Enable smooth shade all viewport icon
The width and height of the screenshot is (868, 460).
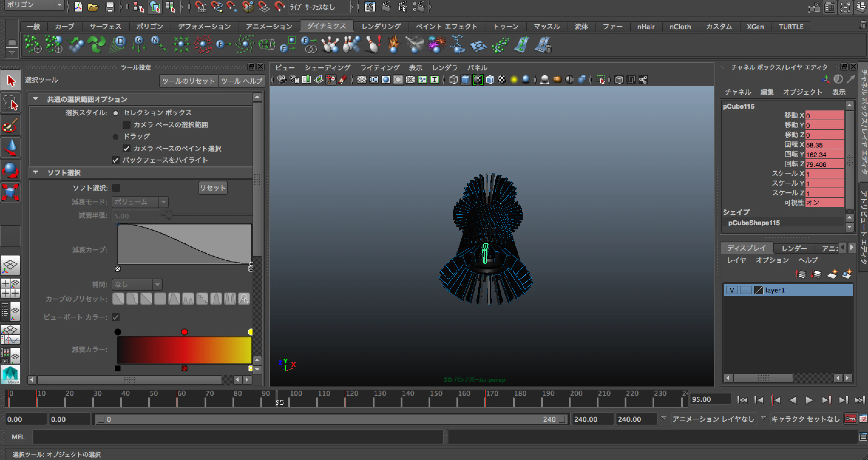coord(465,79)
